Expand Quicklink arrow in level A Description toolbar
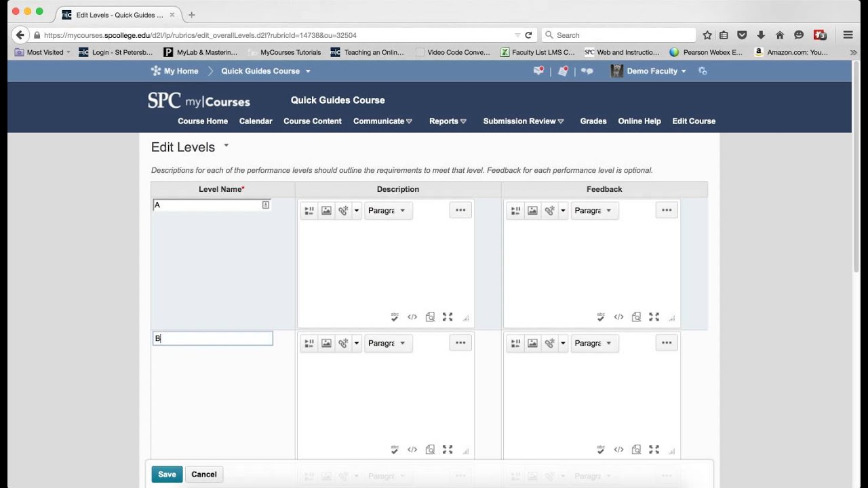 pos(357,211)
